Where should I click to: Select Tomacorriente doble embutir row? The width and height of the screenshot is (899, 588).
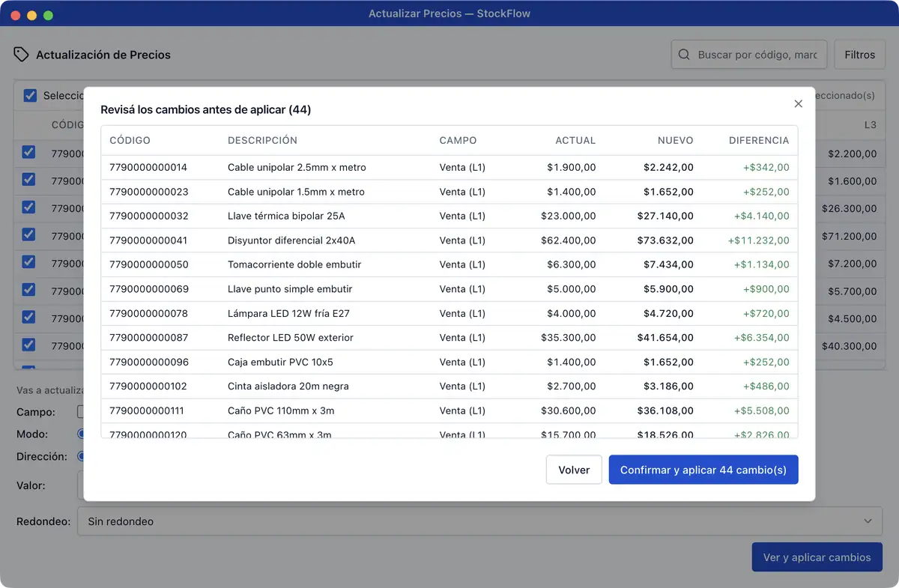pyautogui.click(x=449, y=264)
